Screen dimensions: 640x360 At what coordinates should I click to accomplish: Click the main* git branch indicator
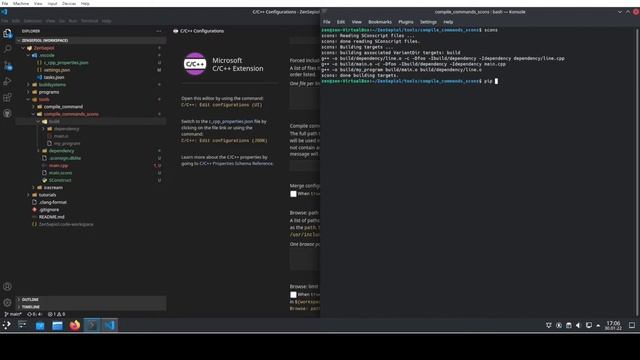[13, 314]
